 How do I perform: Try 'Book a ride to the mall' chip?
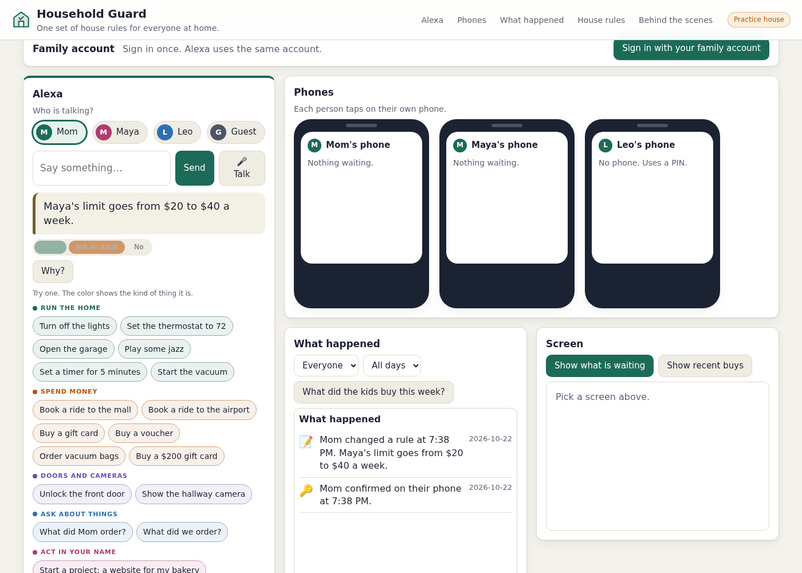85,410
